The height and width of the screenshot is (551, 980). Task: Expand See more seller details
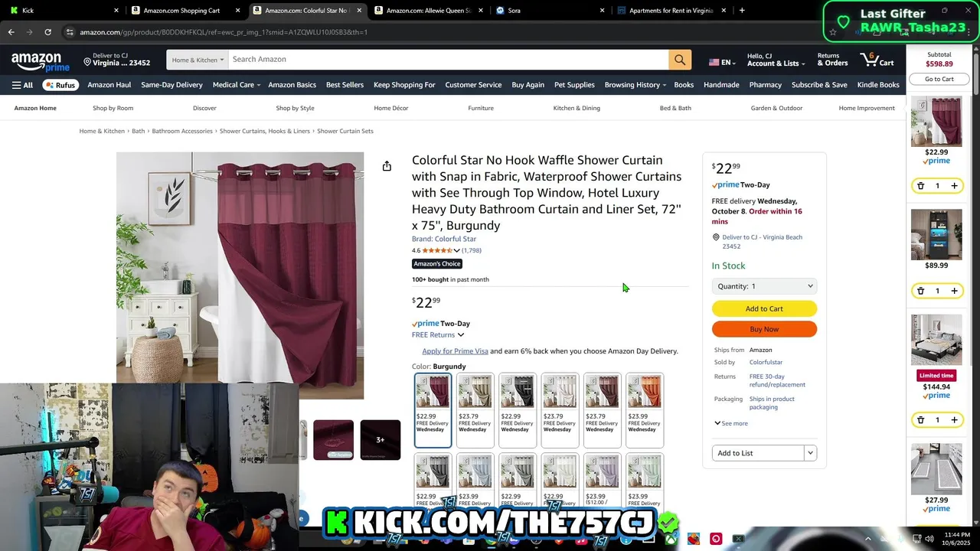[731, 423]
